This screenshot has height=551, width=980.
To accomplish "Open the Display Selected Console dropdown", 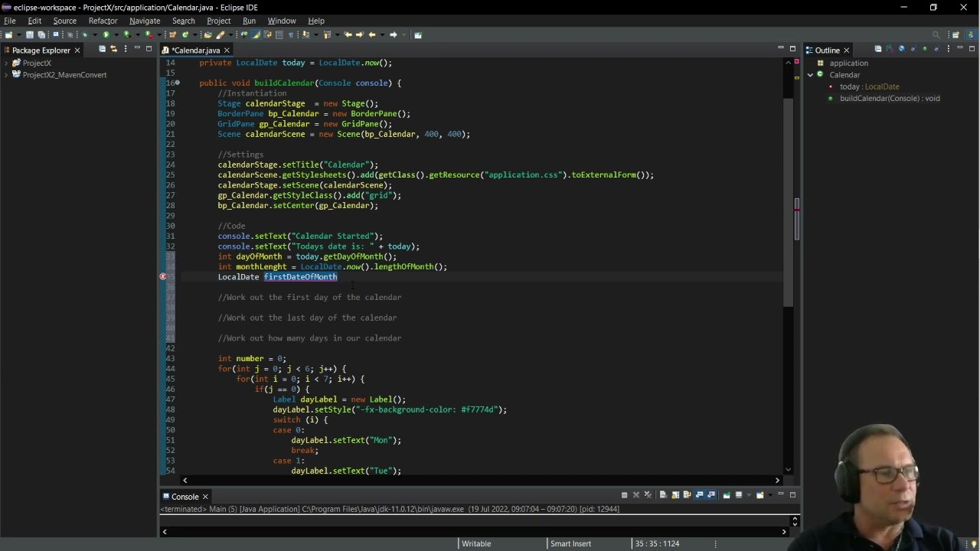I will 749,495.
